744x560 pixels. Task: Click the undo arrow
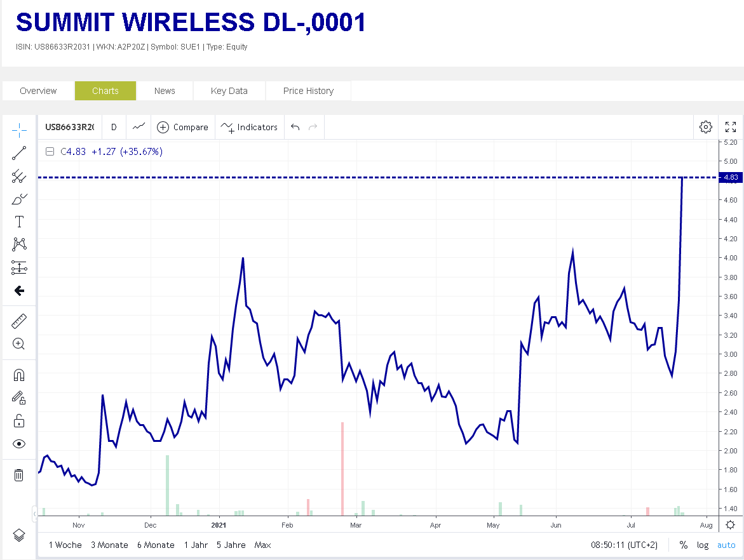click(295, 127)
